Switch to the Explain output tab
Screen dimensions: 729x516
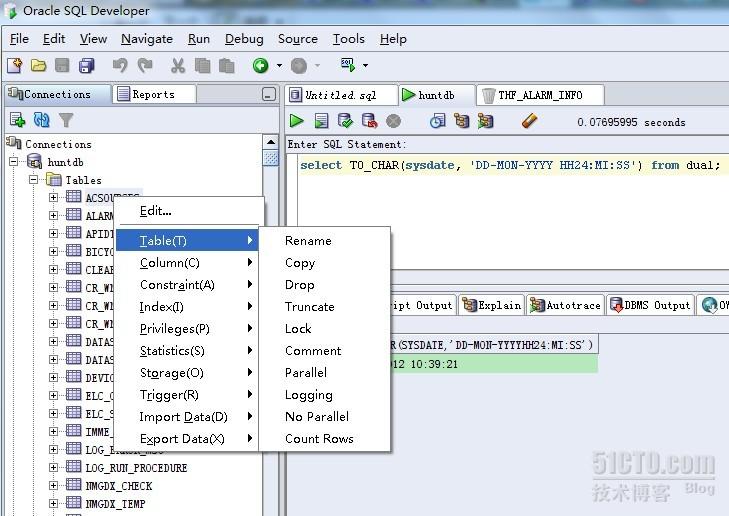click(491, 305)
